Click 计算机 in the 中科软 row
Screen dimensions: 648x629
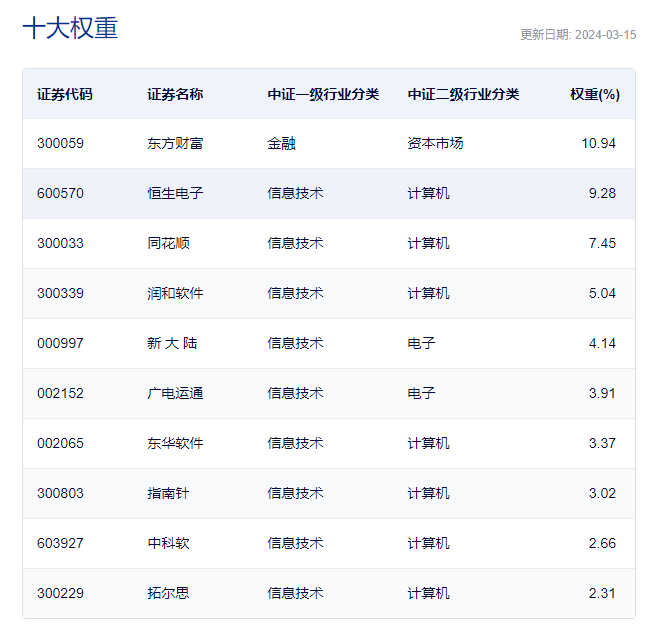coord(429,543)
